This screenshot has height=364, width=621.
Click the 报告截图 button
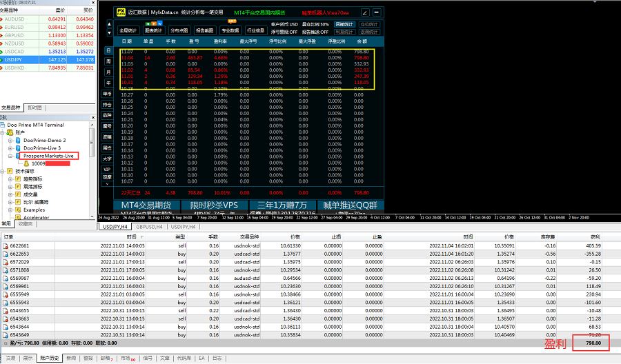point(205,30)
